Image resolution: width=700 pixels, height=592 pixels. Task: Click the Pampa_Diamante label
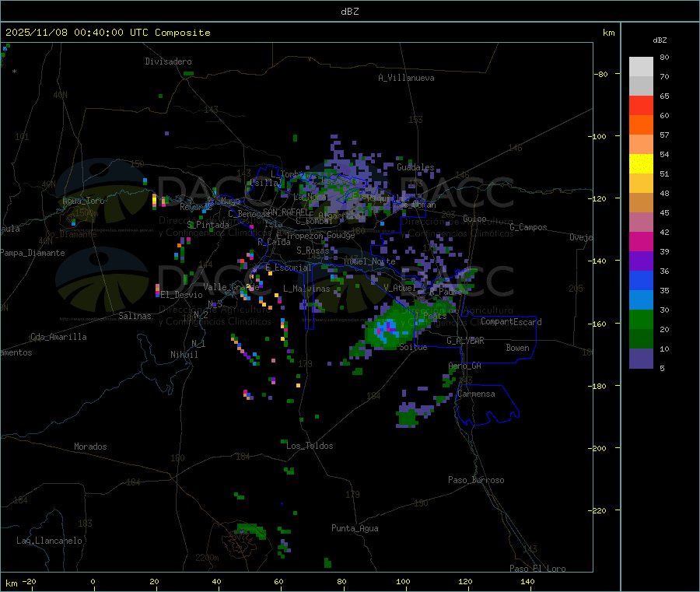pos(33,253)
